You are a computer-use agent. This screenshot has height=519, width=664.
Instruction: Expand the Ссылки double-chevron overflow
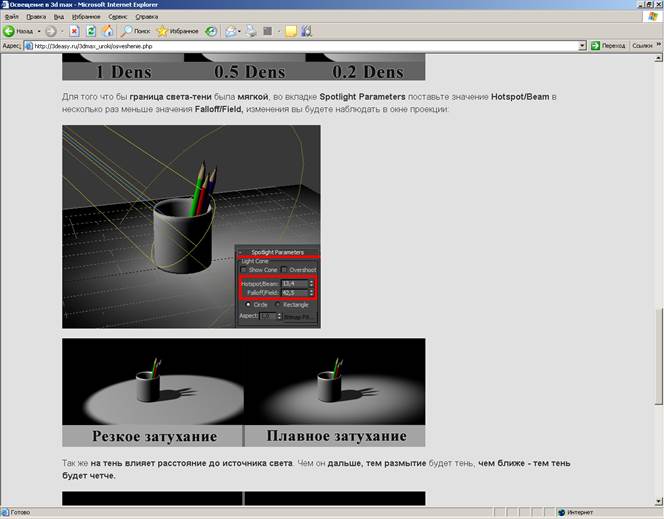point(659,44)
